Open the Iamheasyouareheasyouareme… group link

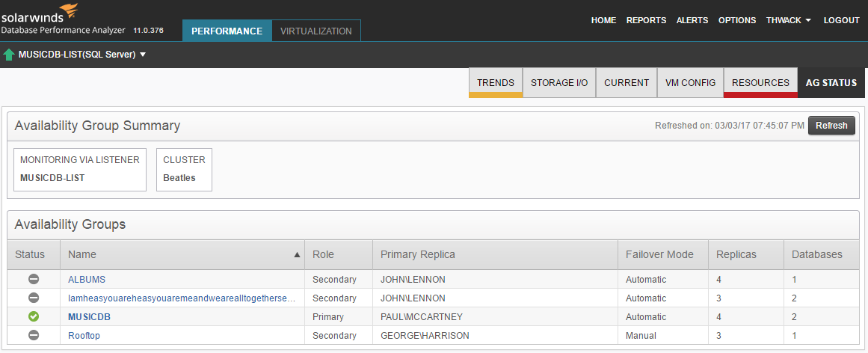[x=181, y=298]
